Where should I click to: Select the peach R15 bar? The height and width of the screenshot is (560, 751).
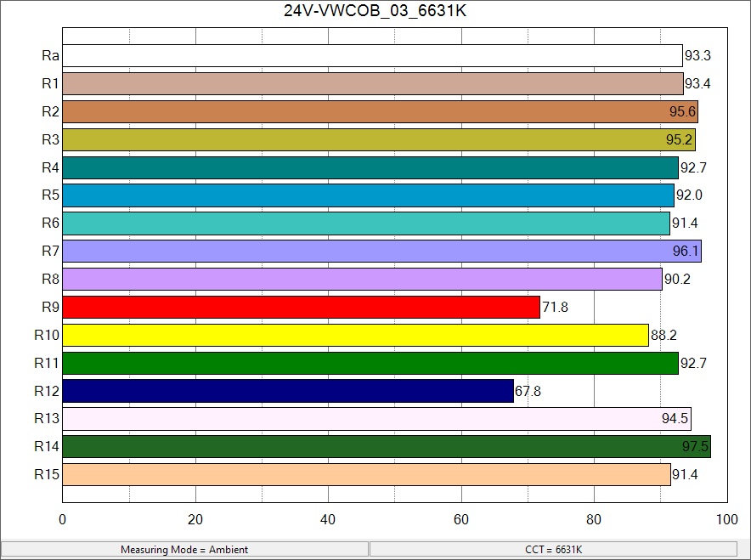(366, 474)
